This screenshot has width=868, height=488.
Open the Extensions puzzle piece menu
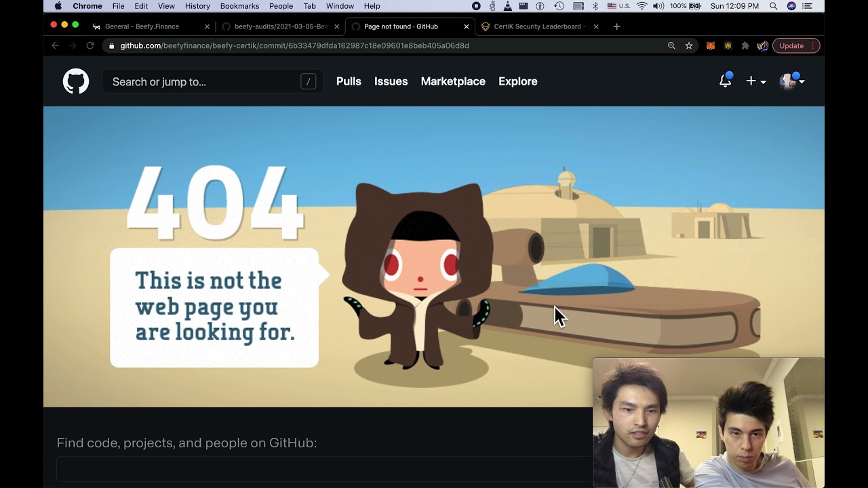click(x=745, y=45)
